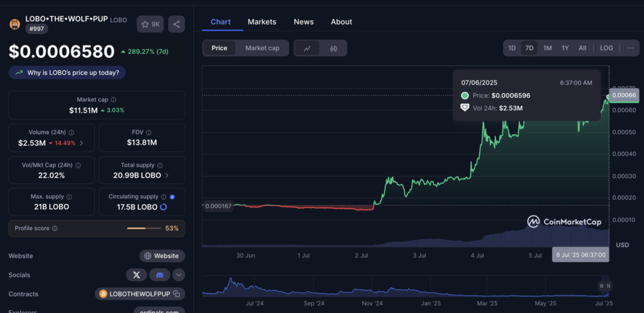Set chart range to 7D
Screen dimensions: 644x313
point(530,48)
